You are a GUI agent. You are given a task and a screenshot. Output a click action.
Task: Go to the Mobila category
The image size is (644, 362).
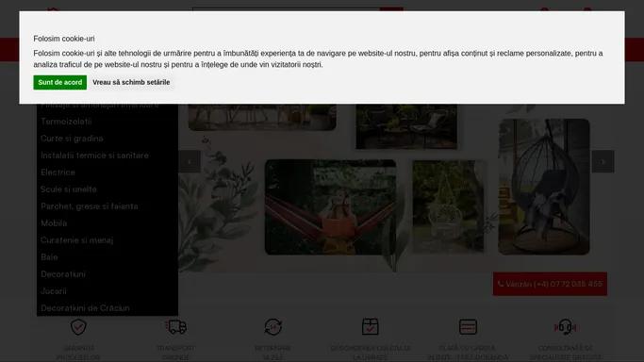point(54,223)
